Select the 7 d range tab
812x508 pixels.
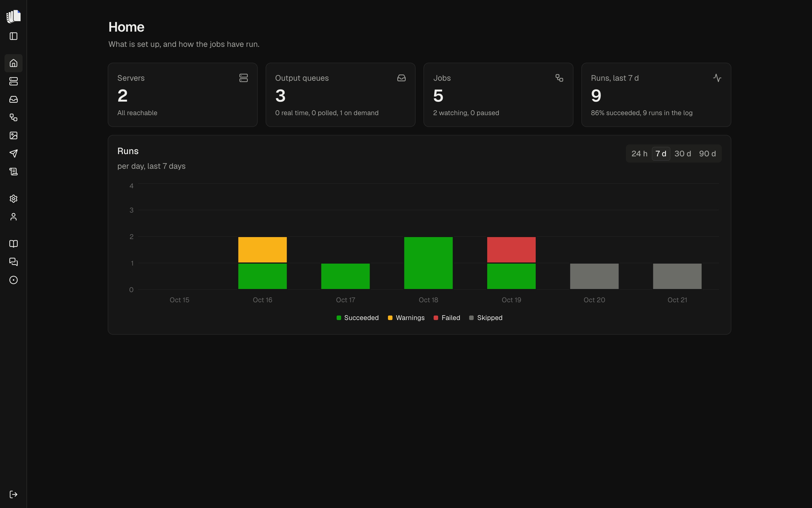[661, 154]
